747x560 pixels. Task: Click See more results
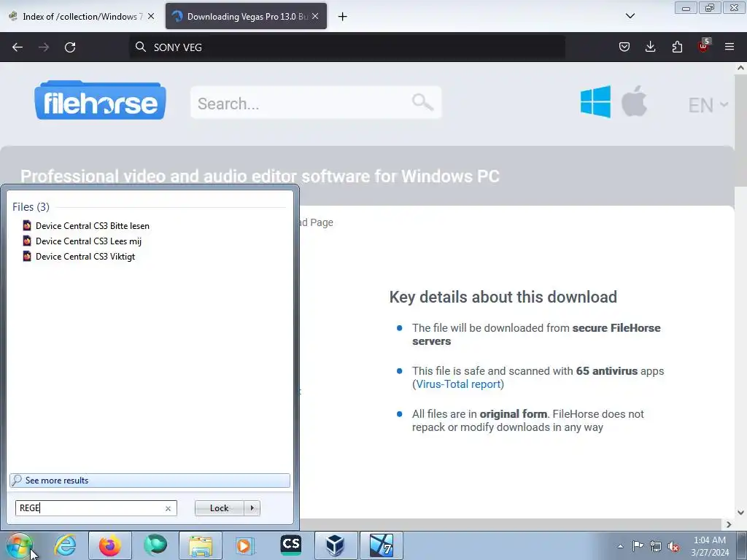click(x=150, y=480)
